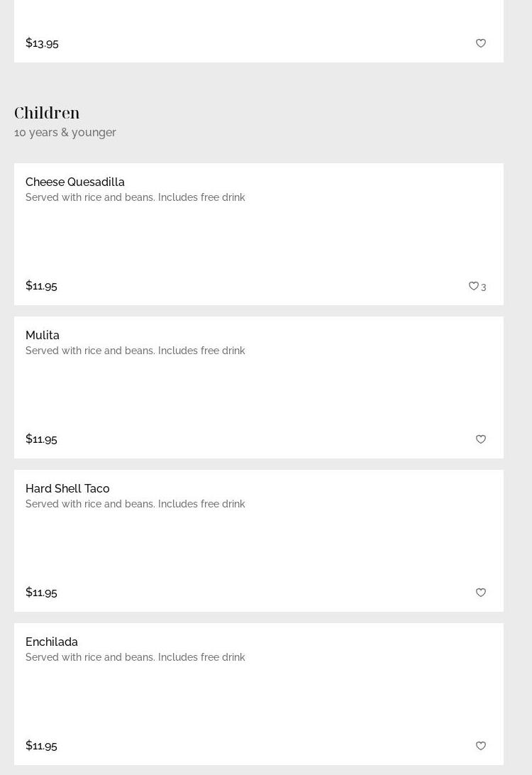This screenshot has width=532, height=775.
Task: Like the $13.95 item with the heart icon
Action: tap(481, 43)
